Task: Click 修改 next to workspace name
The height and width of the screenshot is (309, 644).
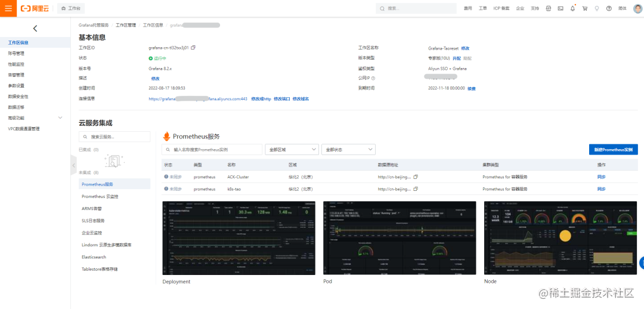Action: click(465, 48)
